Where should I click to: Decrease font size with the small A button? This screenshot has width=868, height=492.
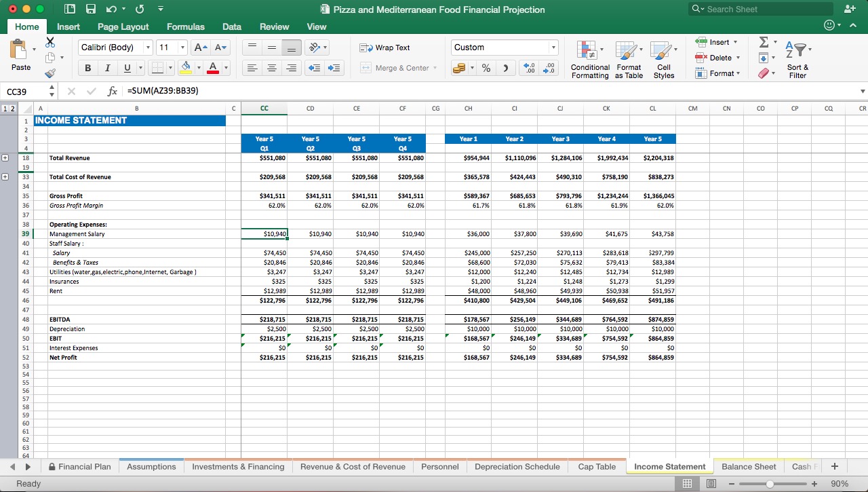click(x=221, y=48)
